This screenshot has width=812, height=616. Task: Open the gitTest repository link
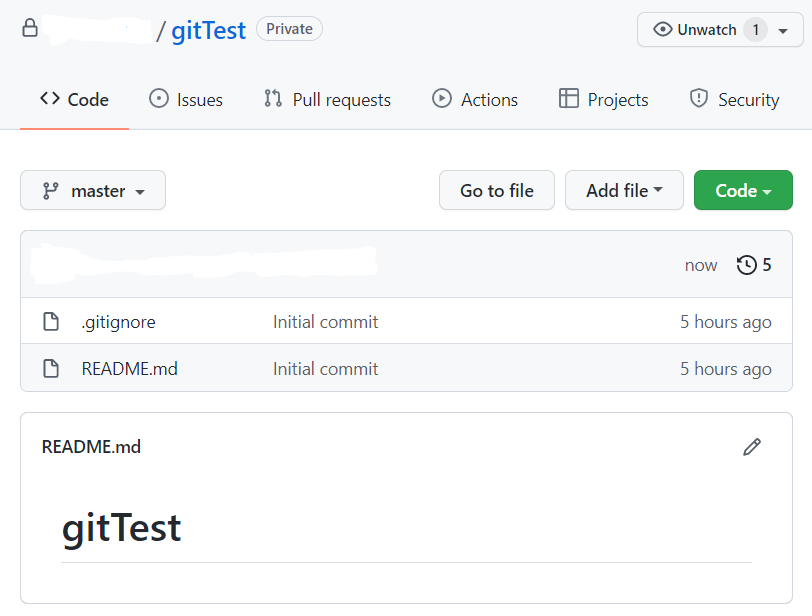[x=208, y=30]
